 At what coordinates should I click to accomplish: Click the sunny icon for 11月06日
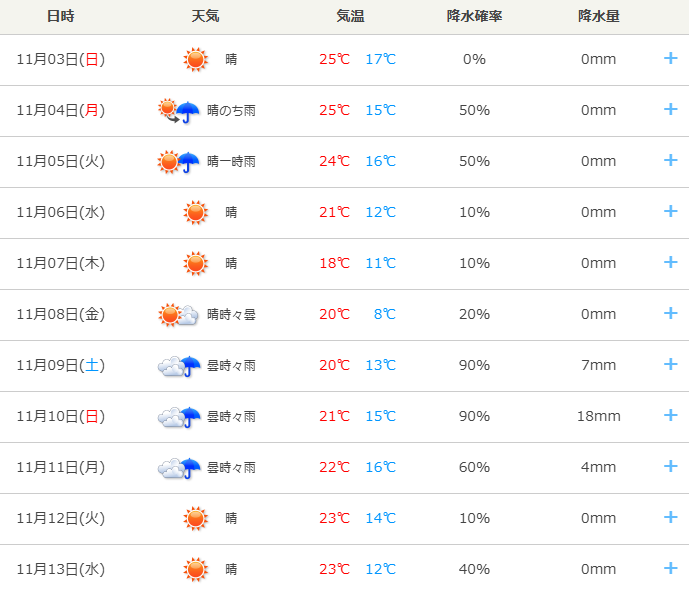pyautogui.click(x=196, y=212)
